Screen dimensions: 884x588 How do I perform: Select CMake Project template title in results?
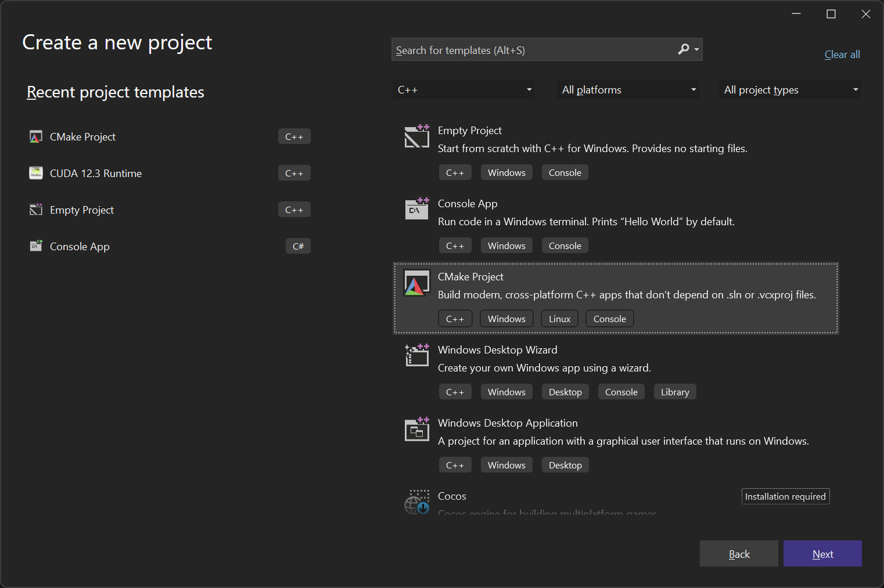click(470, 277)
